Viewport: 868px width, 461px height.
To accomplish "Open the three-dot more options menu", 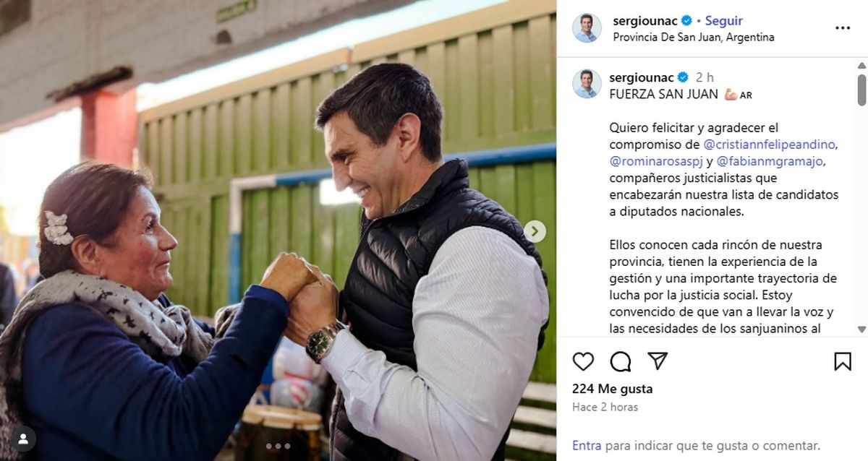I will 843,28.
